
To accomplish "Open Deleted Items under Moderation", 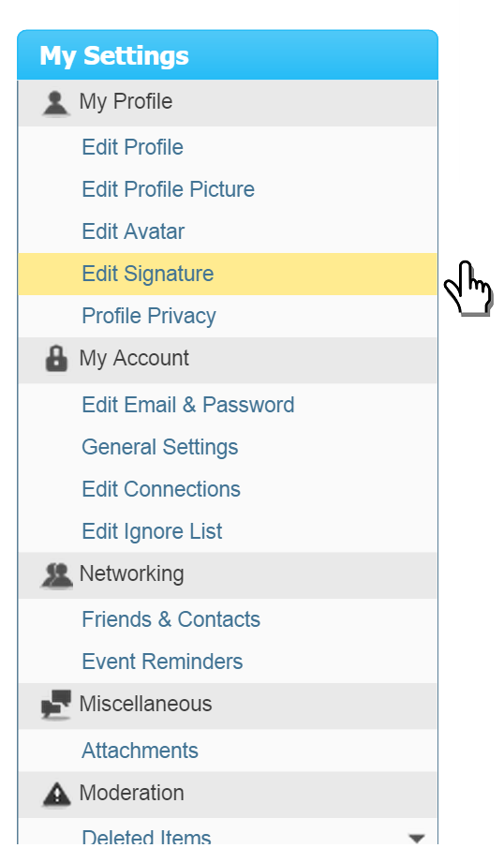I will click(x=146, y=837).
